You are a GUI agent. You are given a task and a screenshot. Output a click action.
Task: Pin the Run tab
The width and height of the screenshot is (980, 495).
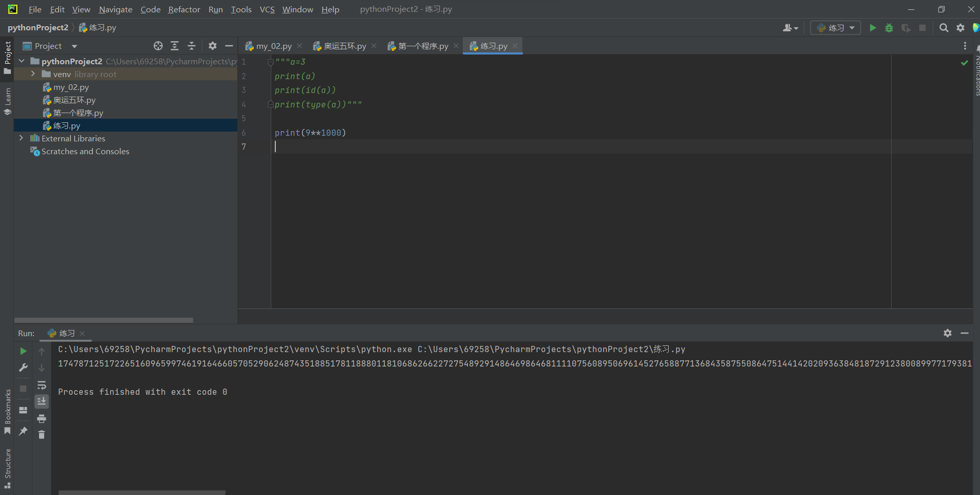23,431
